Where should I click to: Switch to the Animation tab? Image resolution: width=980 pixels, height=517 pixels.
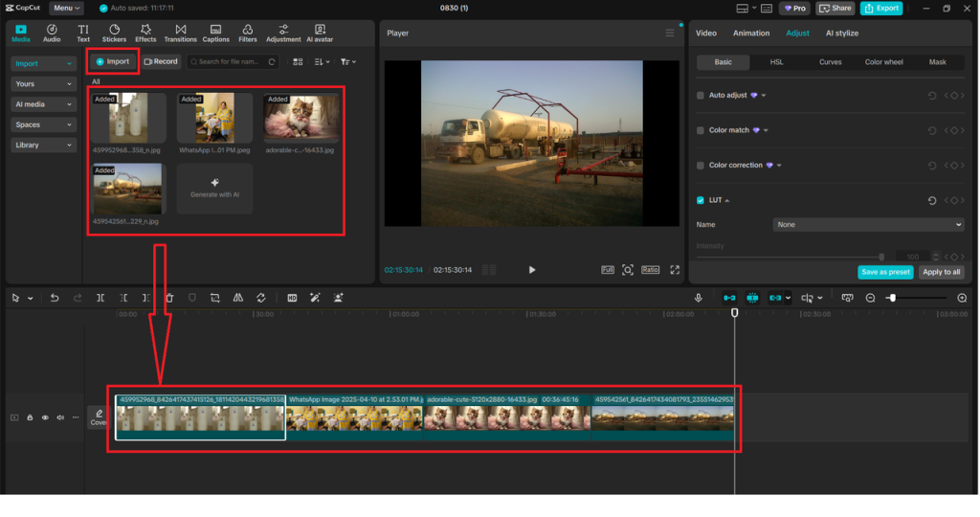pos(751,34)
